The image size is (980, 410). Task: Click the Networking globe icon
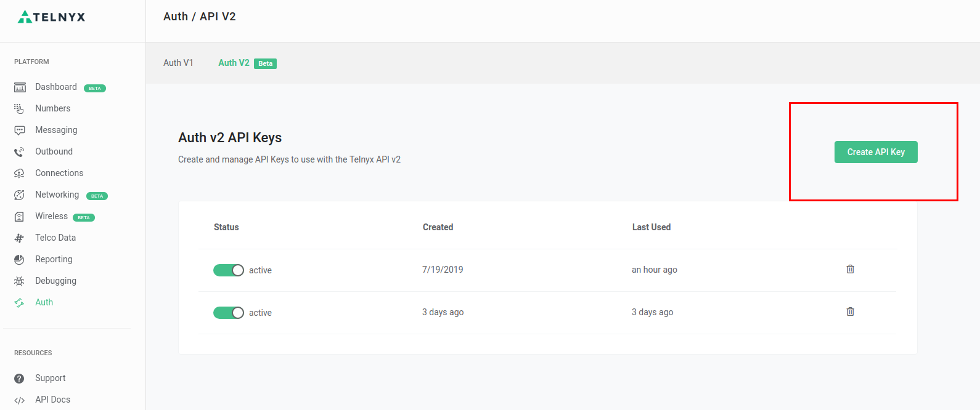[20, 195]
